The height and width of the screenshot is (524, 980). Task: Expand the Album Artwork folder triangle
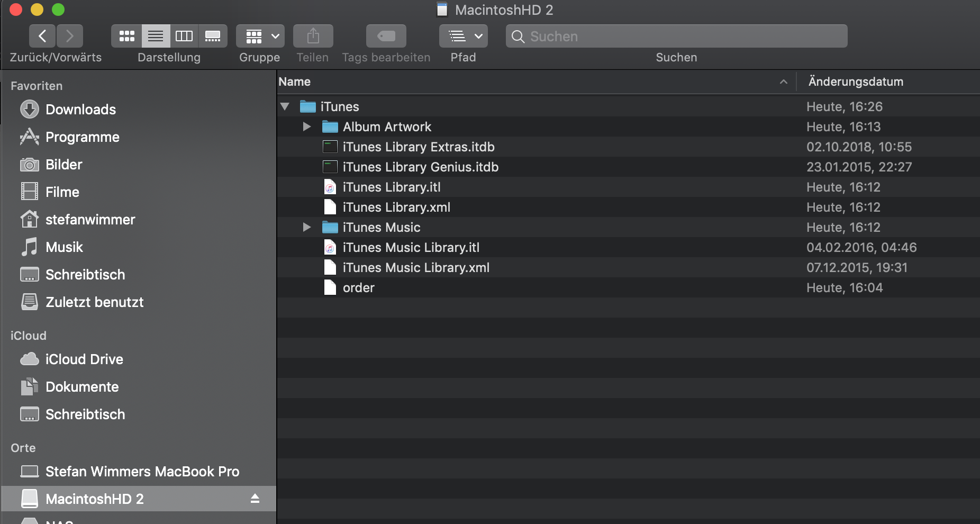(306, 127)
